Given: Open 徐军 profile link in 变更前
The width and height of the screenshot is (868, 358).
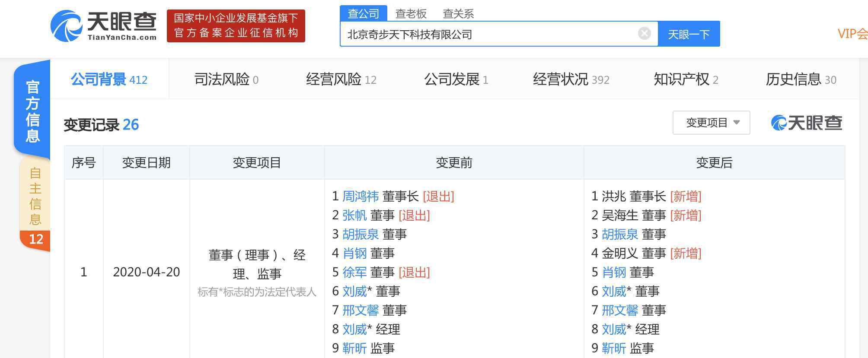Looking at the screenshot, I should coord(354,272).
